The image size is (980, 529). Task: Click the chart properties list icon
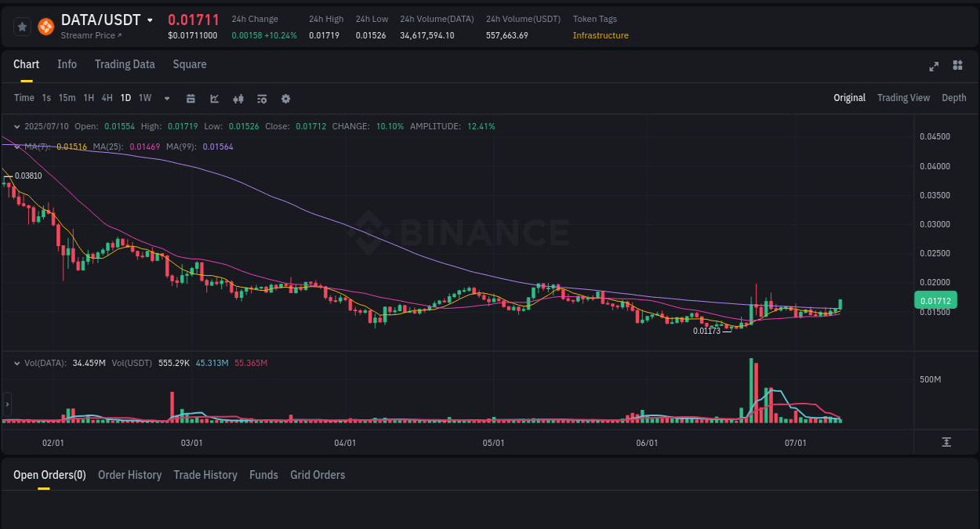262,98
